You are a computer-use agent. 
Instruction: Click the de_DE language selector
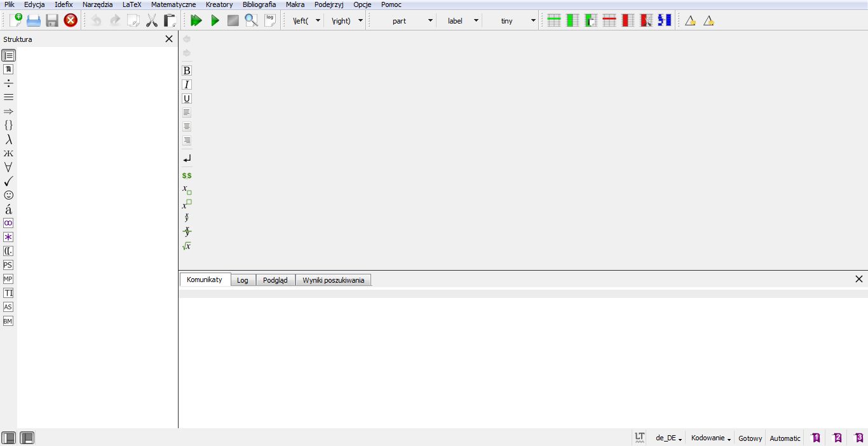point(669,438)
